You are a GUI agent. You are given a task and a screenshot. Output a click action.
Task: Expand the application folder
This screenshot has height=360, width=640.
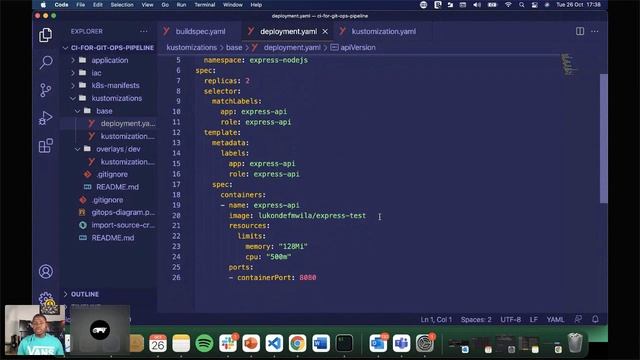point(110,60)
